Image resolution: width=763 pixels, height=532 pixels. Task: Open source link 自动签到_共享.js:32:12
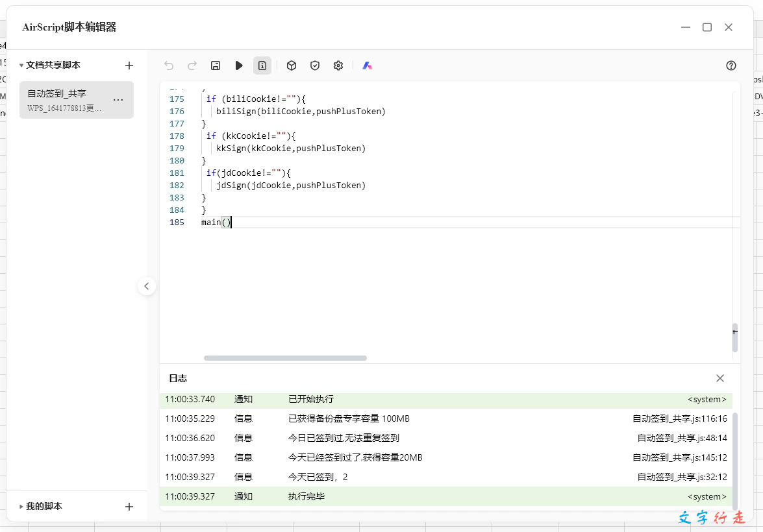coord(682,477)
